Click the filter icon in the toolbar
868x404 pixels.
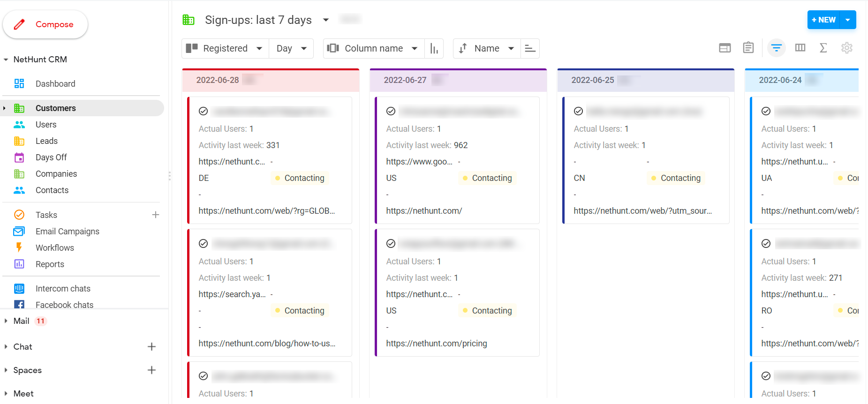pyautogui.click(x=776, y=48)
